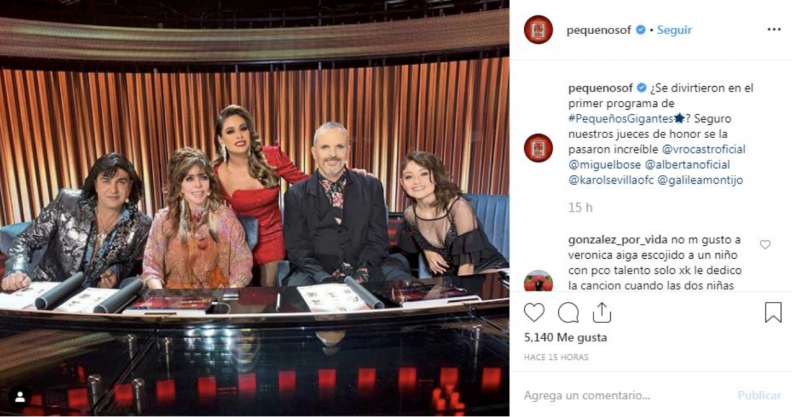View the 5,140 Me gusta likes list
800x417 pixels.
[x=565, y=337]
